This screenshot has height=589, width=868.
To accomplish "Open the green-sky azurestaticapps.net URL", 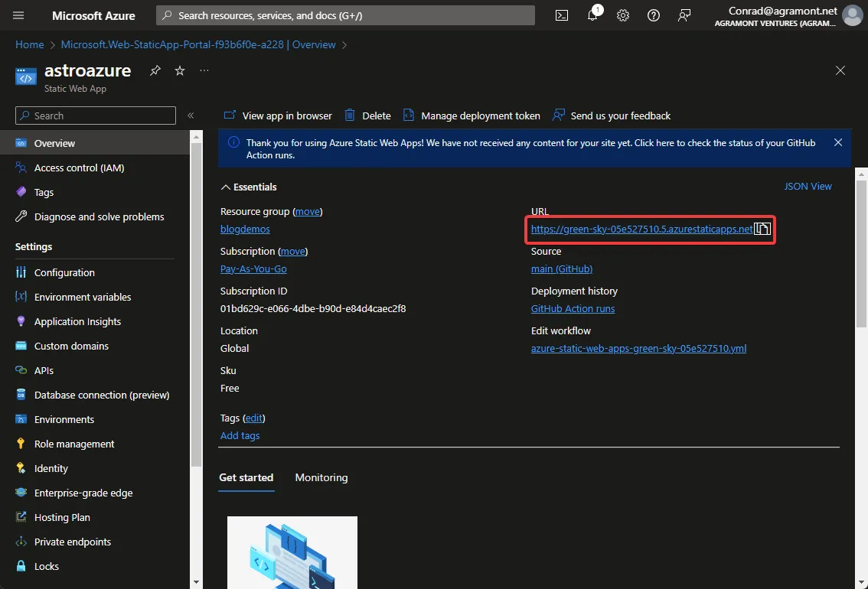I will [641, 229].
